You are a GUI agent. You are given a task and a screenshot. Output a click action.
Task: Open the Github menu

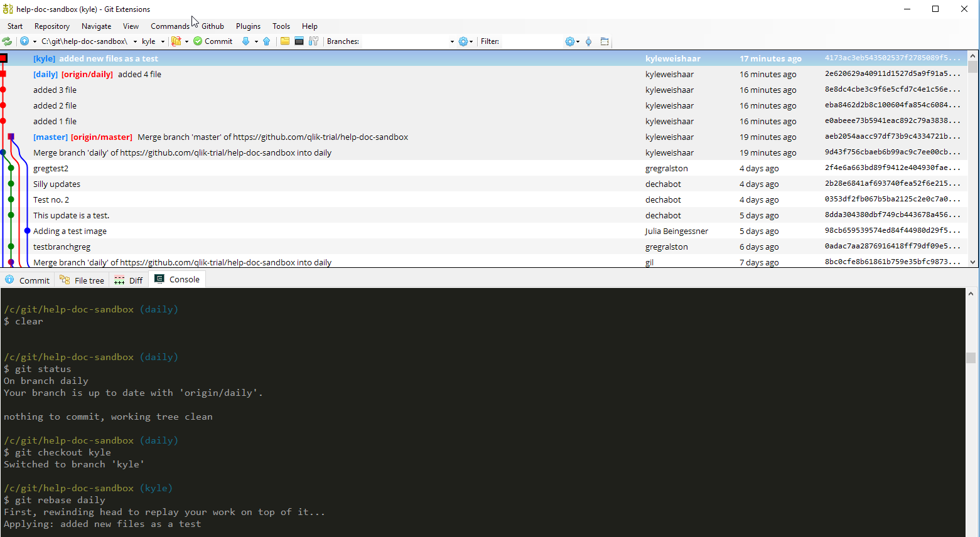pos(213,26)
